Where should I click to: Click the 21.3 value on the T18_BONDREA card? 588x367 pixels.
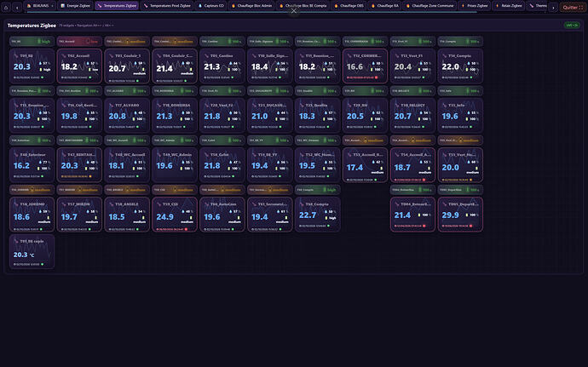click(x=164, y=116)
